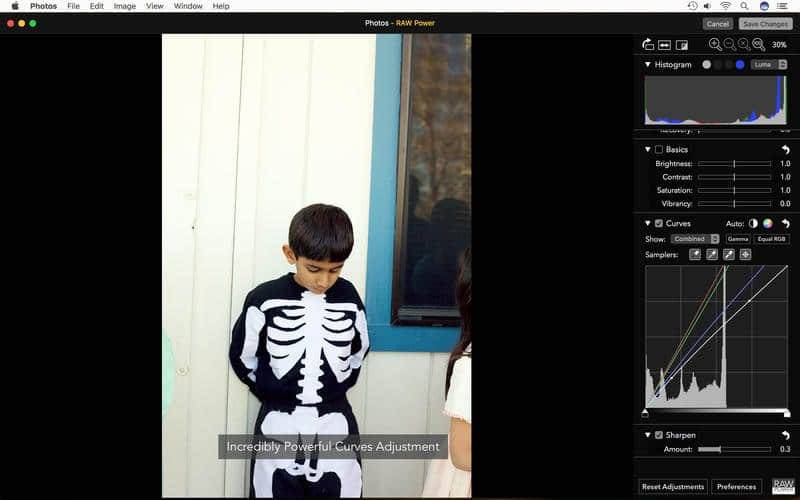Open the Preferences button

click(736, 486)
